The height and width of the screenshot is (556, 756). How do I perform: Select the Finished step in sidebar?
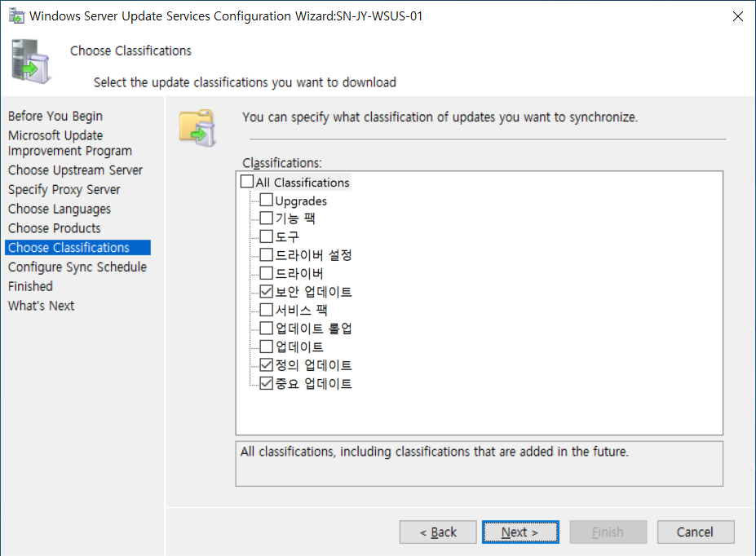click(x=30, y=286)
